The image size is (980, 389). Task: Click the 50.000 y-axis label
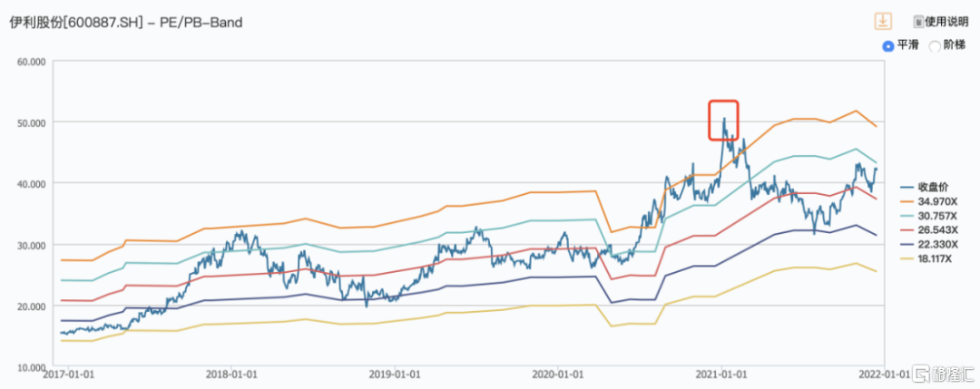(31, 122)
